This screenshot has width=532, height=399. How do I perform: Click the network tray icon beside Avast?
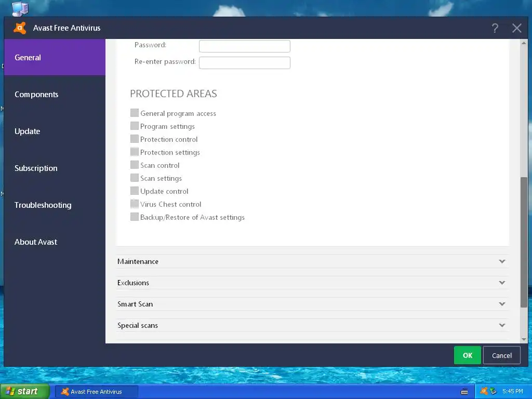coord(493,391)
